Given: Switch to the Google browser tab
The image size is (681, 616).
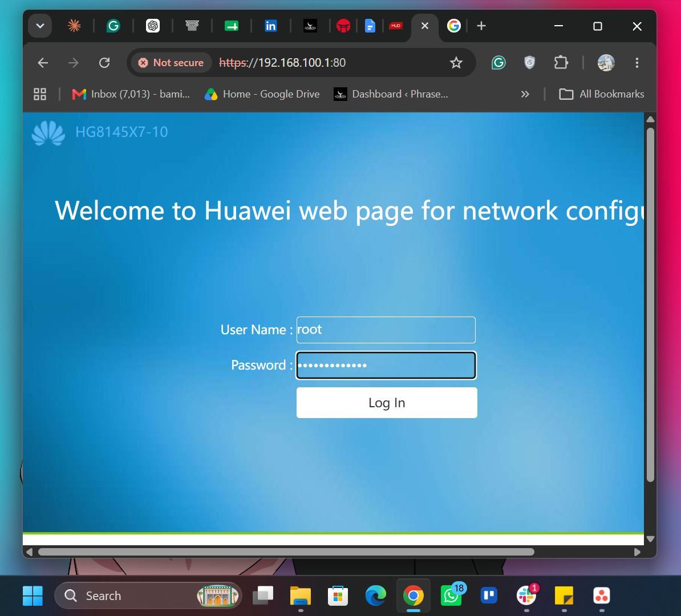Looking at the screenshot, I should tap(453, 26).
